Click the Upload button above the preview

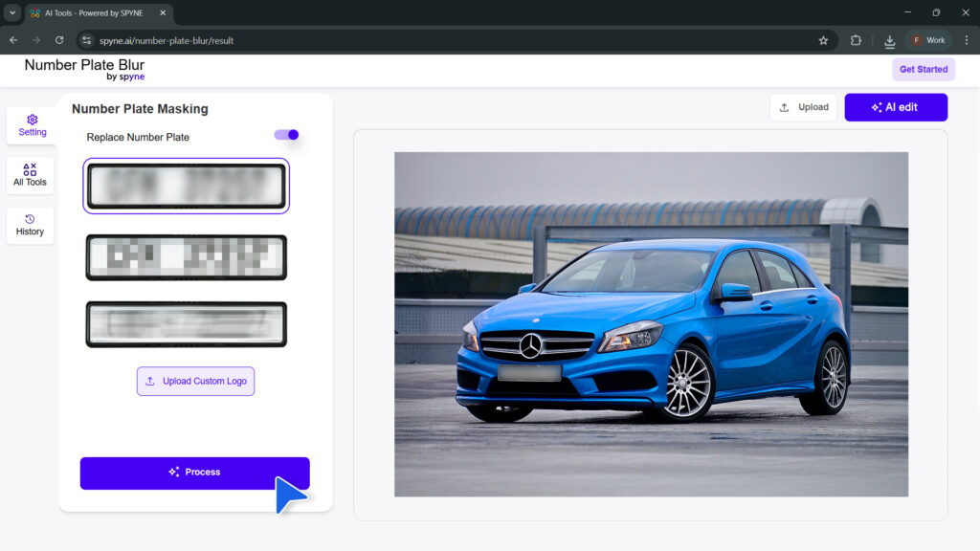tap(803, 107)
